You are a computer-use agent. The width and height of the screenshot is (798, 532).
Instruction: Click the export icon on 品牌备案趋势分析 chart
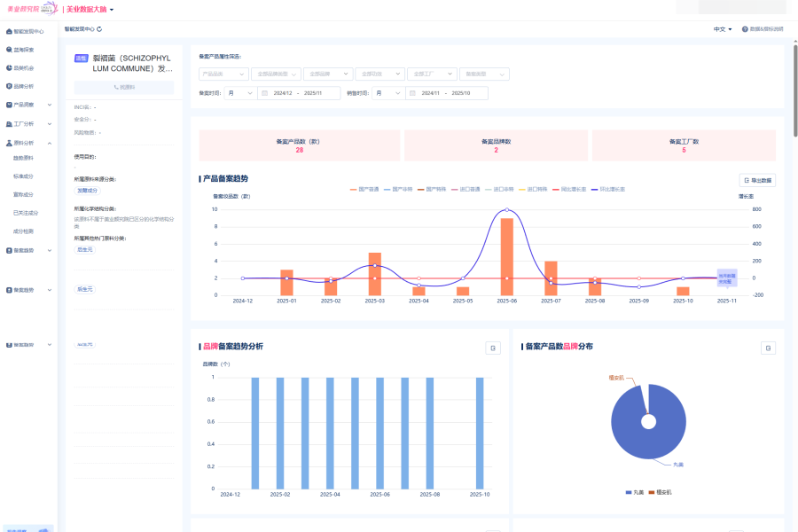[x=492, y=348]
